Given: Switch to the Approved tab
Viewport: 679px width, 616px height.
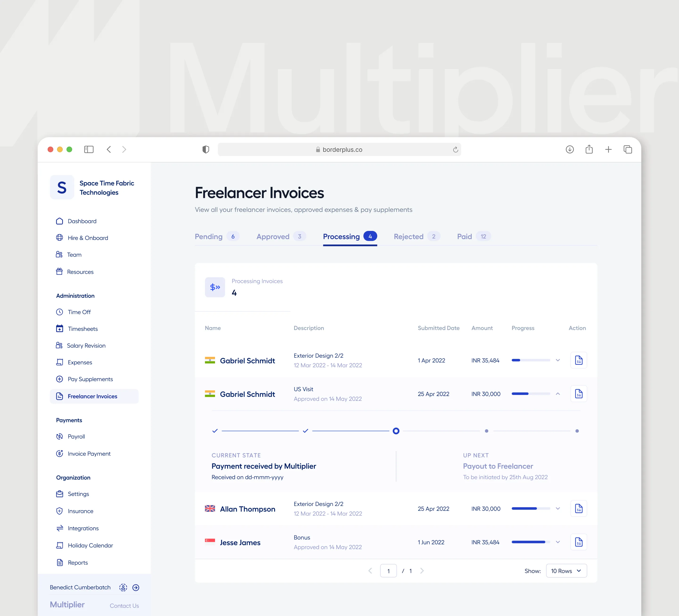Looking at the screenshot, I should tap(281, 237).
